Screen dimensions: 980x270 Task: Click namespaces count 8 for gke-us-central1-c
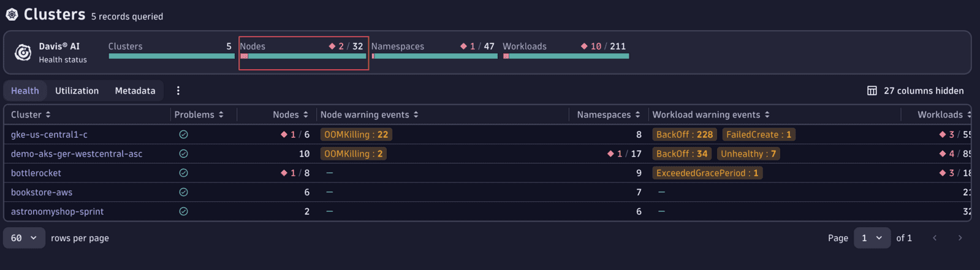[639, 135]
